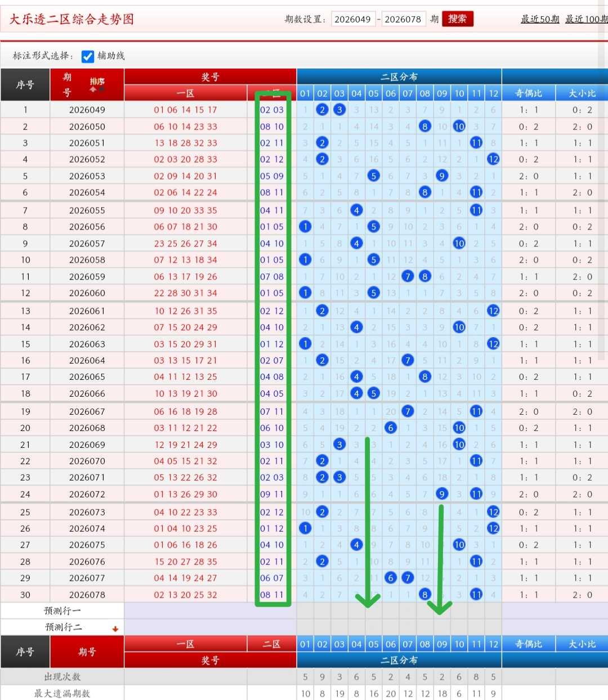Select blue ball 6 in row 2026068
The image size is (608, 700).
tap(391, 428)
